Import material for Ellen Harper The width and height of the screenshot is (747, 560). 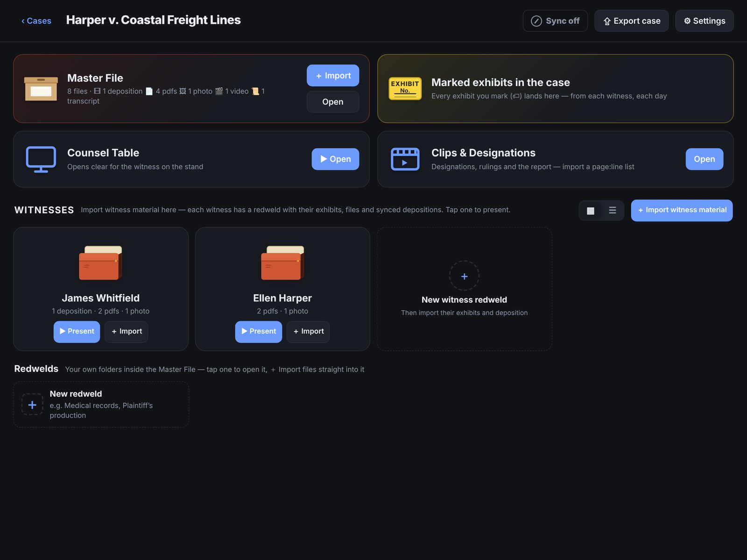(308, 332)
